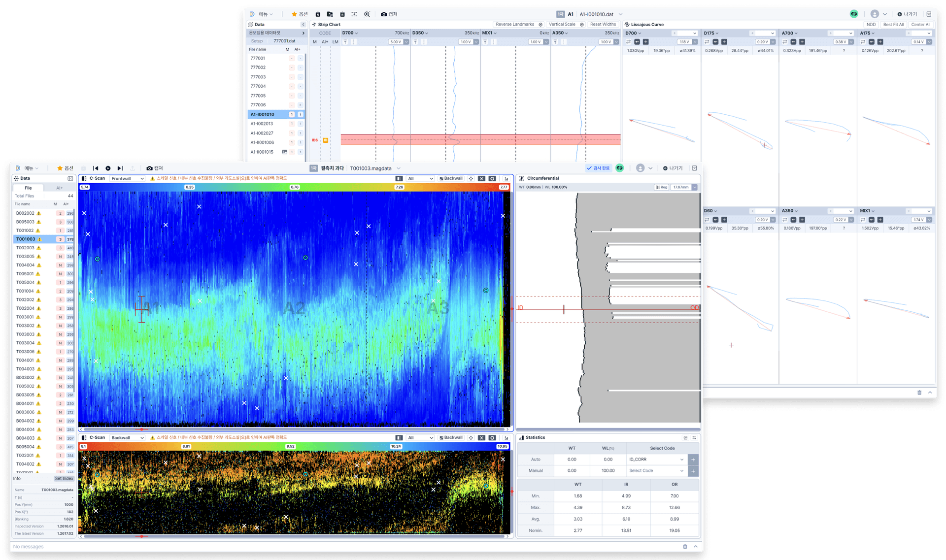Click the Best Fit All button
Screen dimensions: 946x560
[893, 25]
